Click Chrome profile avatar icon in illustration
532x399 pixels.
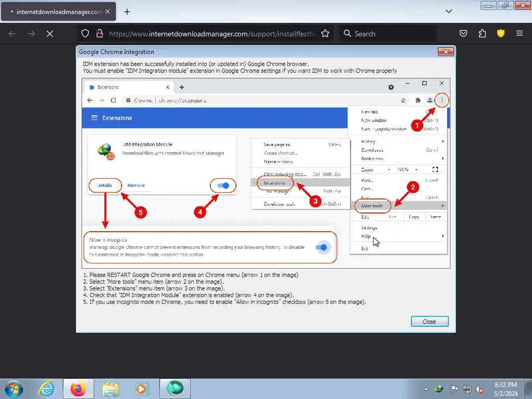pyautogui.click(x=430, y=100)
